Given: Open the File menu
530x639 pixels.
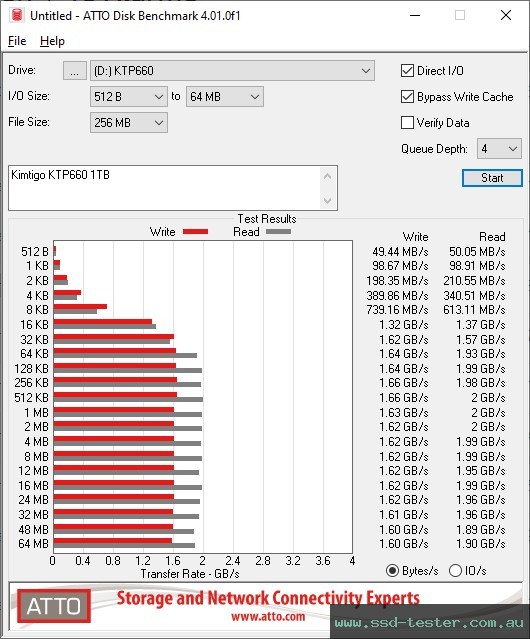Looking at the screenshot, I should click(17, 41).
